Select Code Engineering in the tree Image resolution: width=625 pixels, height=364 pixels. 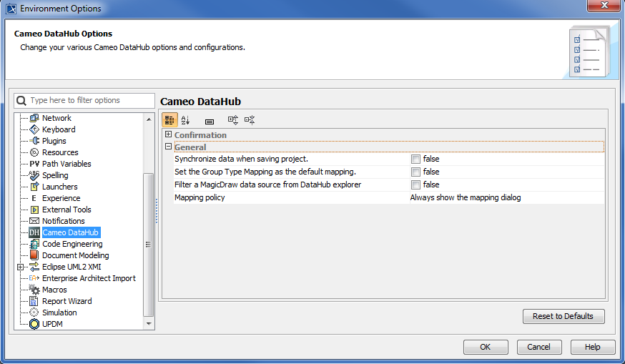click(72, 244)
